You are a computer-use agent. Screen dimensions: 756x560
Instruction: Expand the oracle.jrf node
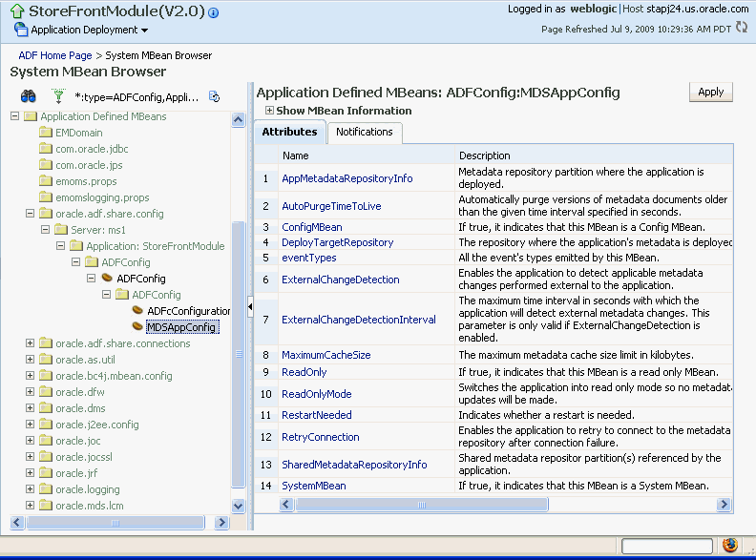click(30, 473)
